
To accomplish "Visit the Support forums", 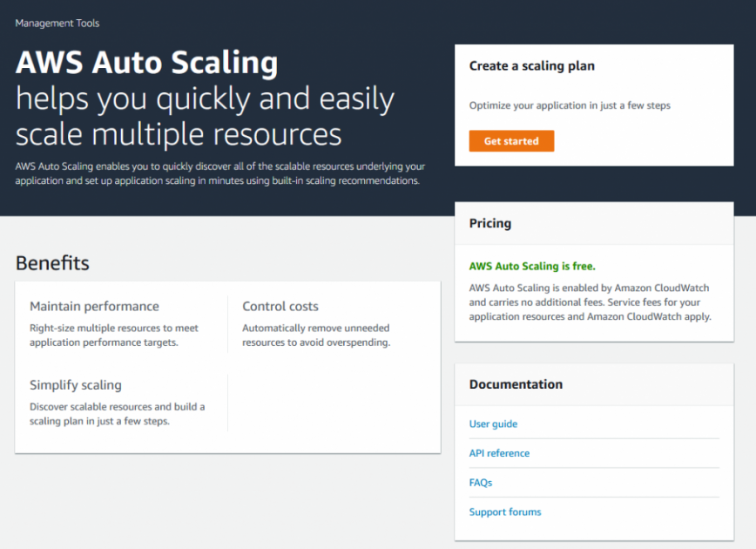I will pyautogui.click(x=505, y=512).
